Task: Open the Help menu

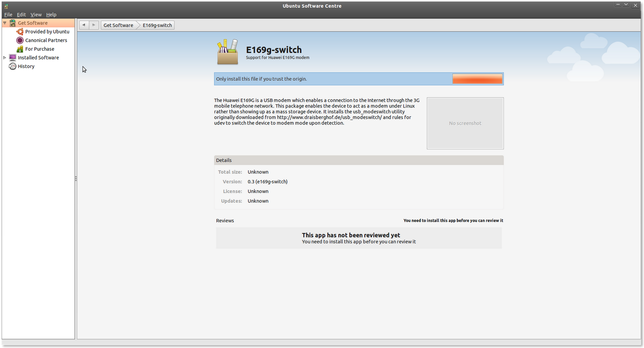Action: click(51, 14)
